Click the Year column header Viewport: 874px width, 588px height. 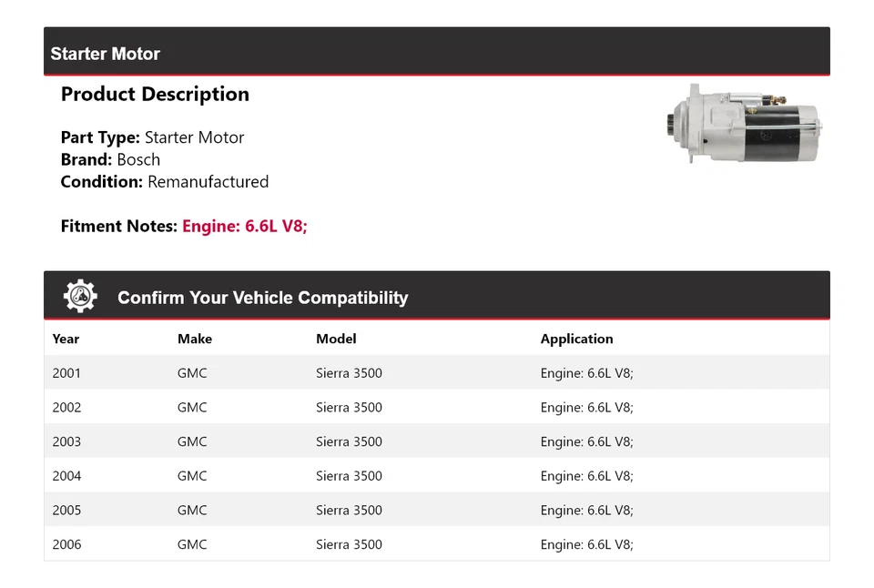pyautogui.click(x=66, y=339)
